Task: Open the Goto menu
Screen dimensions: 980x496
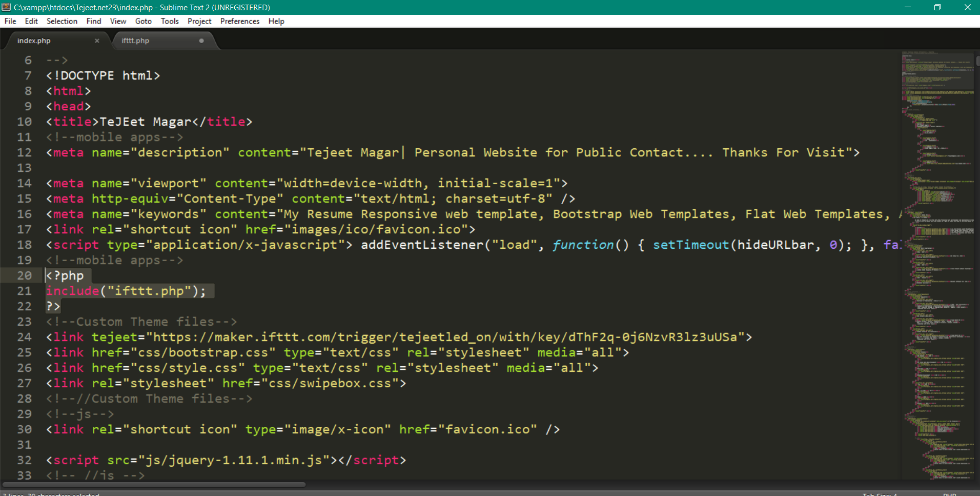Action: click(144, 21)
